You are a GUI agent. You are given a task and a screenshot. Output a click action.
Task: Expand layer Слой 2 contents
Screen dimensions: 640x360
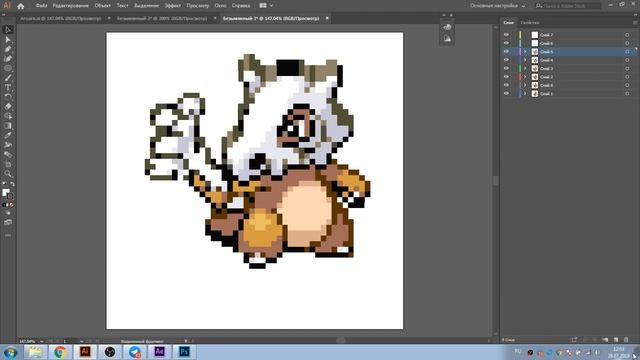tap(525, 77)
